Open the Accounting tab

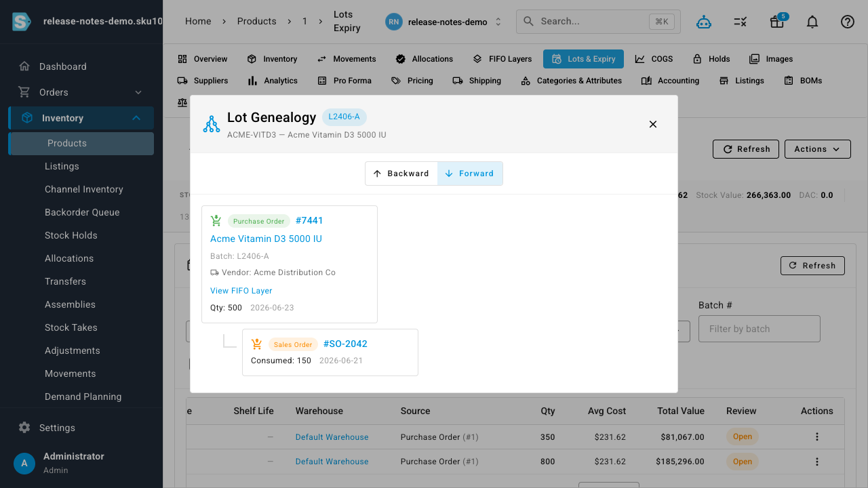click(x=670, y=81)
